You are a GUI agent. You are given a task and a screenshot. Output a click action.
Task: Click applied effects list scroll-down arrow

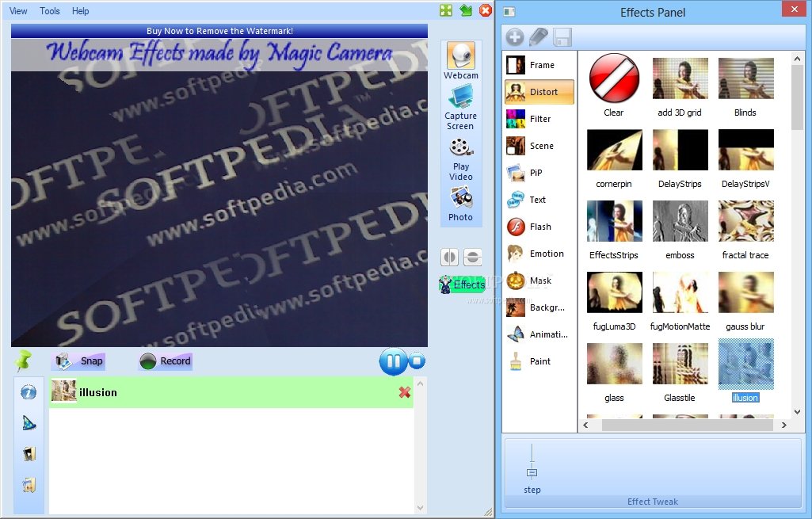[420, 508]
